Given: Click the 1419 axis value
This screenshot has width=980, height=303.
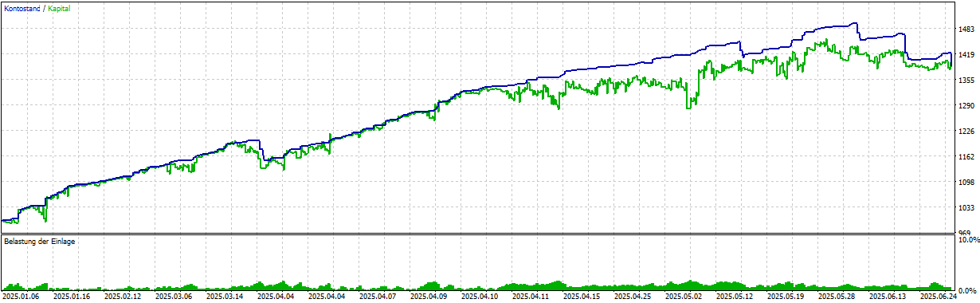Looking at the screenshot, I should click(968, 55).
